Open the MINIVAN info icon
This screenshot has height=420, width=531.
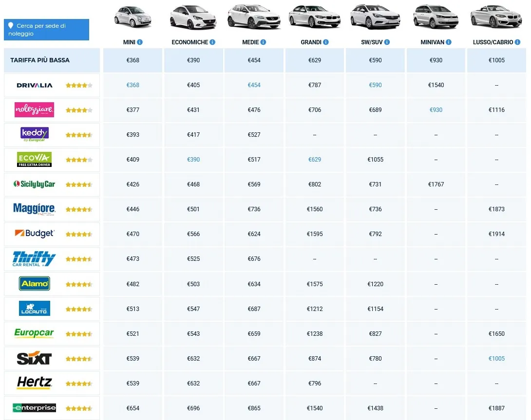click(x=449, y=42)
